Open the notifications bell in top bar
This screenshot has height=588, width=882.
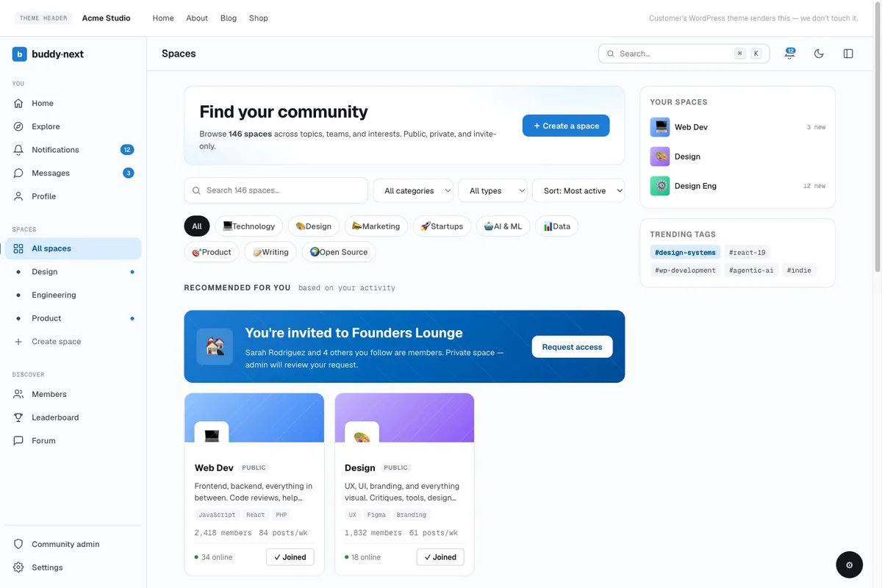[789, 54]
